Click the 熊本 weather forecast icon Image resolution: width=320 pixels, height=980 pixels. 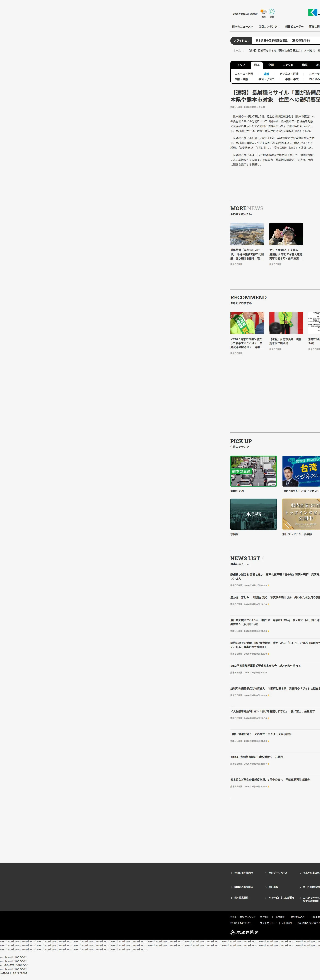pyautogui.click(x=263, y=12)
